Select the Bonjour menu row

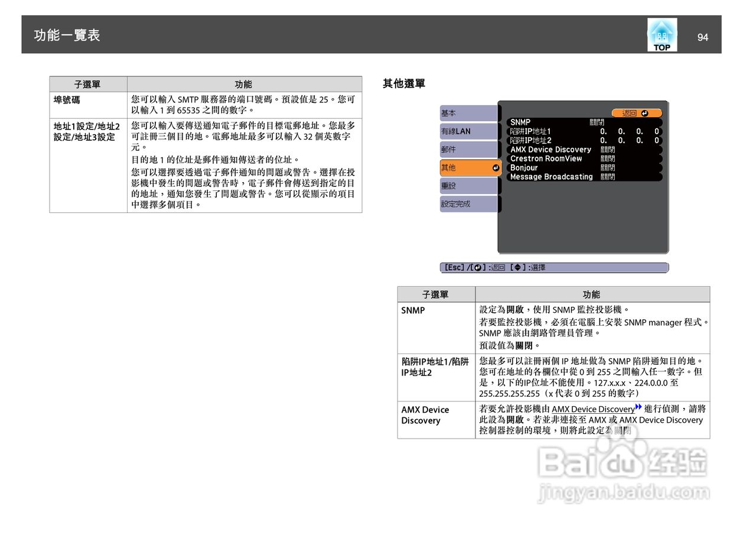(x=585, y=168)
